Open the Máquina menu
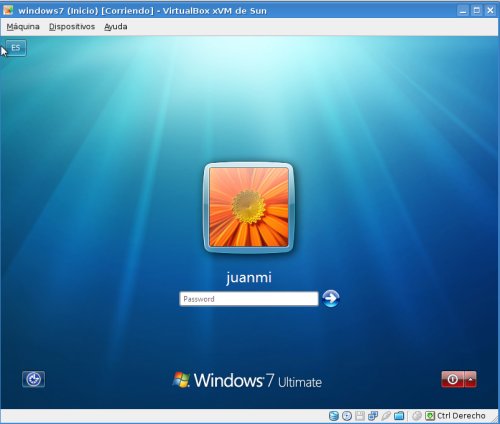This screenshot has width=500, height=424. (x=23, y=27)
